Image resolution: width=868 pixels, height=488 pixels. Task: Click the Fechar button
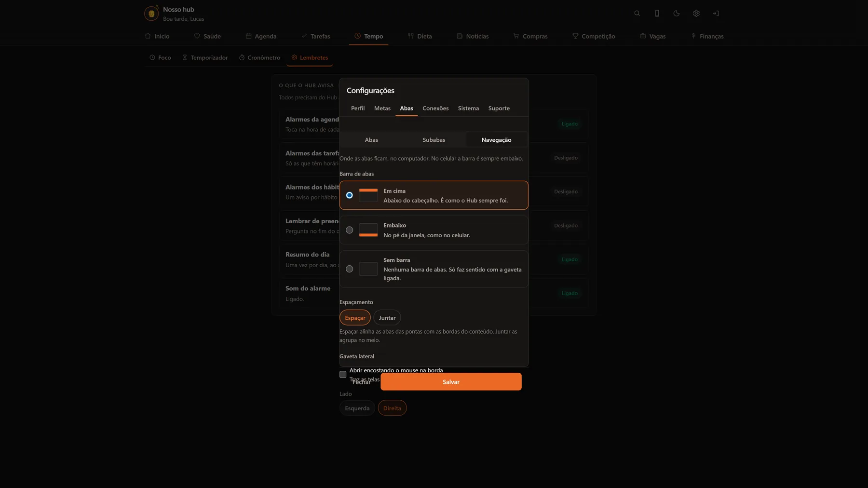362,382
